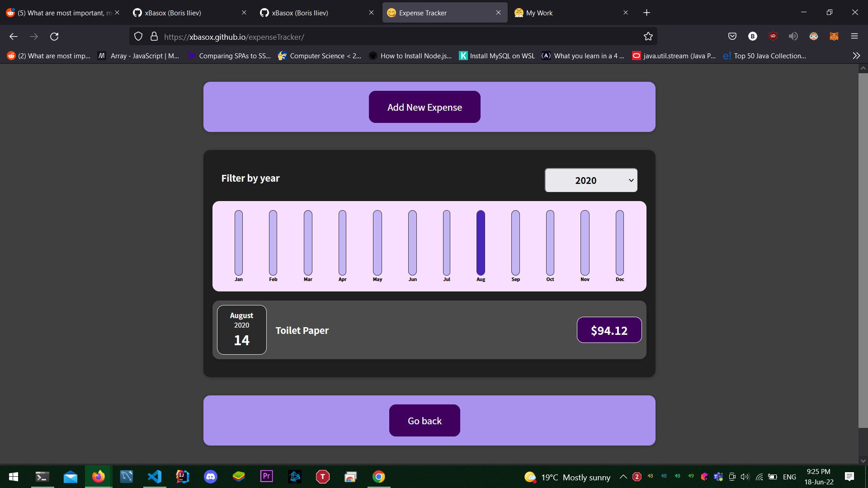Open Discord from the taskbar

211,477
